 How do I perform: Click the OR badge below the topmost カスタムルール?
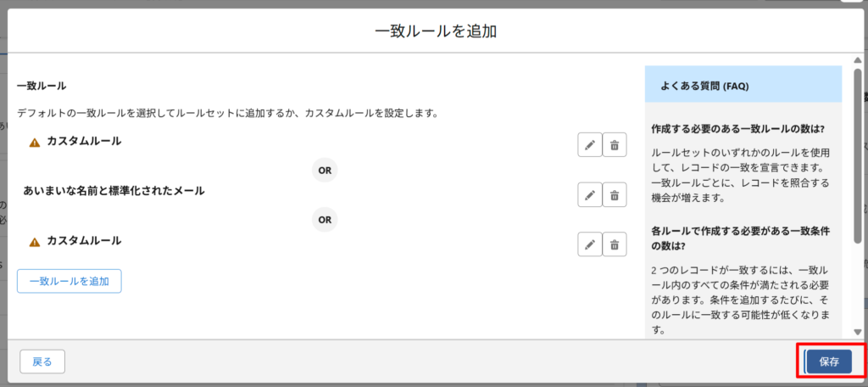tap(325, 171)
